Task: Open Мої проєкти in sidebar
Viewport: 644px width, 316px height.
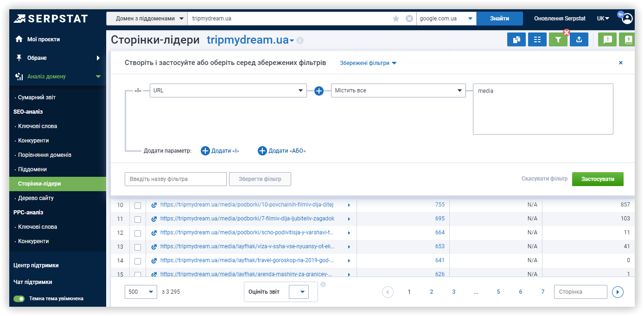Action: point(43,39)
